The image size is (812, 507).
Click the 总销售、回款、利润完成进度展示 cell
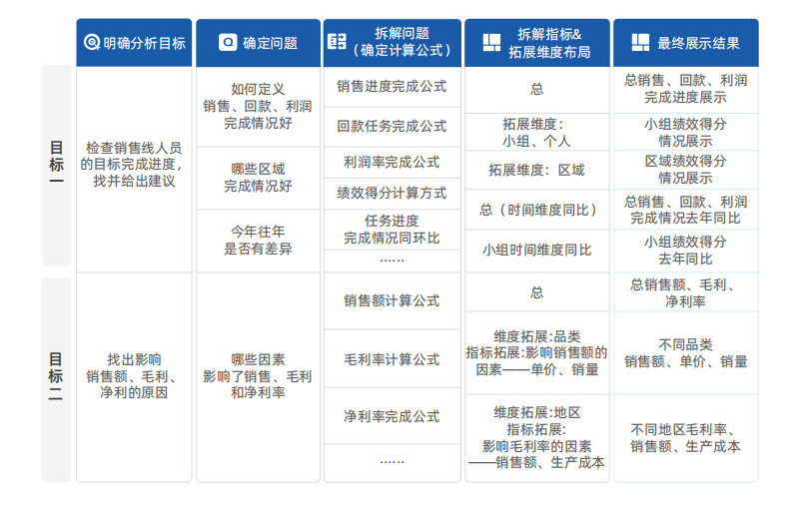tap(685, 89)
